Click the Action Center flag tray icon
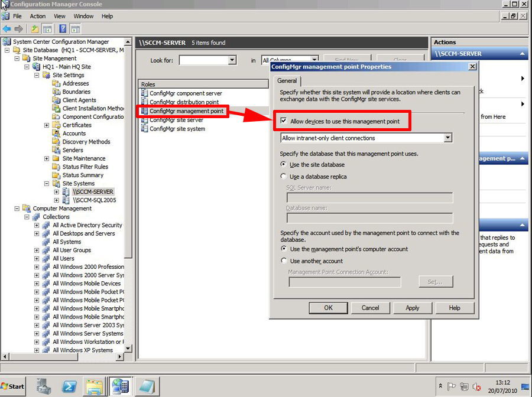 (451, 386)
